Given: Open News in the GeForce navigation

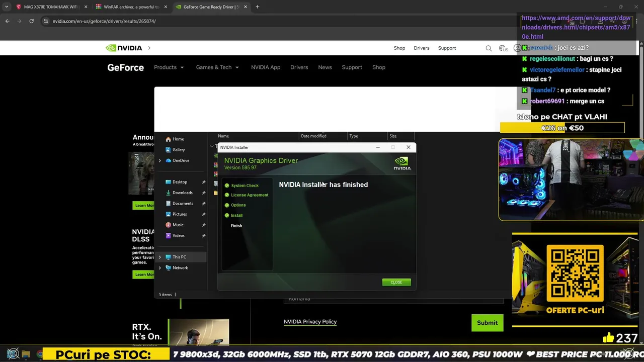Looking at the screenshot, I should [325, 67].
